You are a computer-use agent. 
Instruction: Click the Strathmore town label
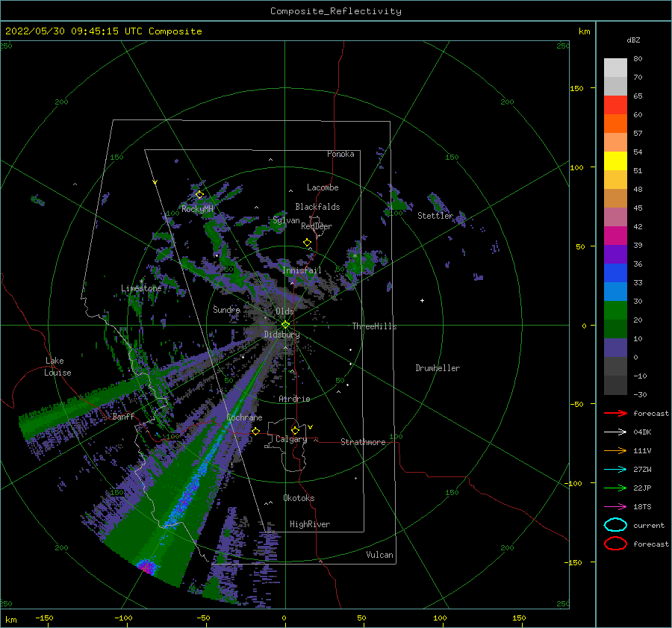[x=363, y=442]
